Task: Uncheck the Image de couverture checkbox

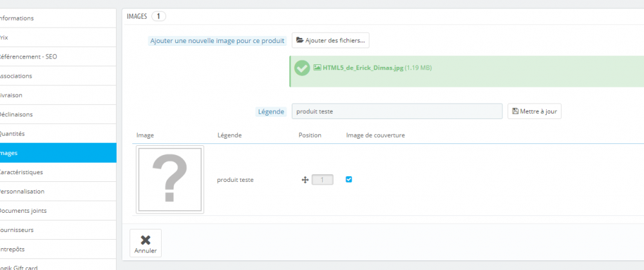Action: pos(348,179)
